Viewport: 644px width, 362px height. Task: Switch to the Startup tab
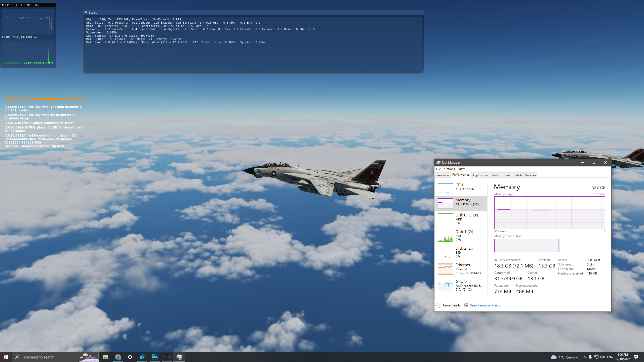coord(495,175)
